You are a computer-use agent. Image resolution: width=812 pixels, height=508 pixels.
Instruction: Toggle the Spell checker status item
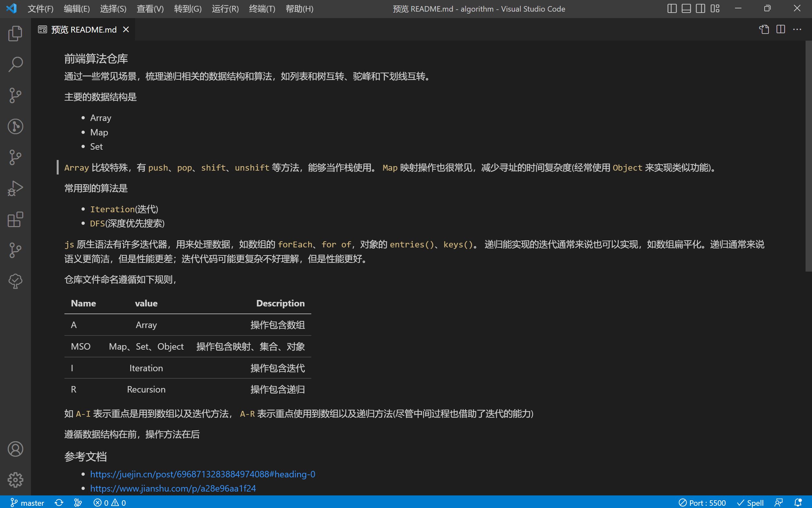tap(750, 503)
